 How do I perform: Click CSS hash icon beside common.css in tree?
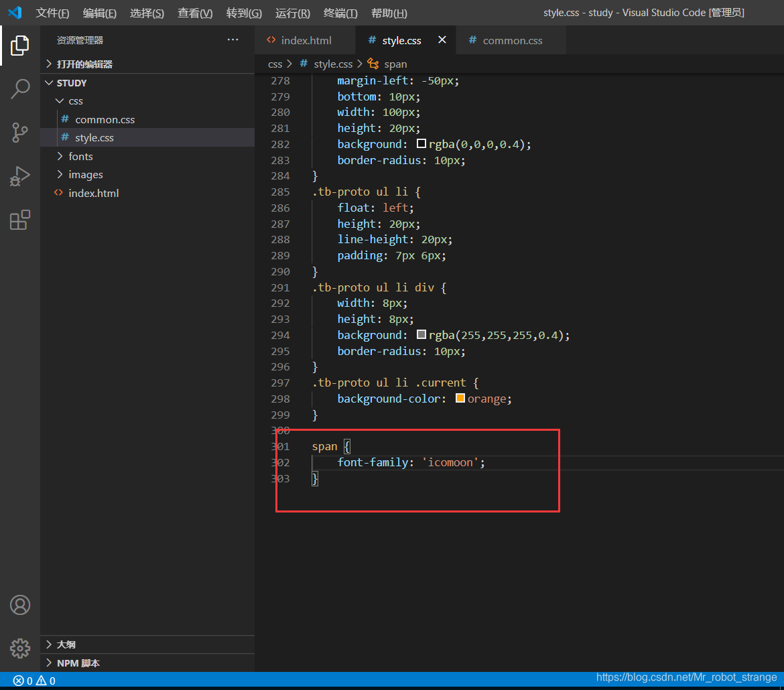pyautogui.click(x=65, y=119)
